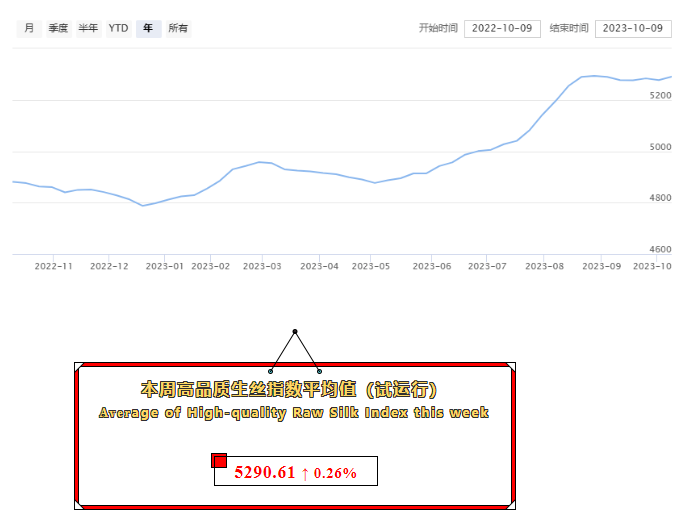Click the English title 'Average of High-quality Raw Silk Index'

[x=294, y=412]
